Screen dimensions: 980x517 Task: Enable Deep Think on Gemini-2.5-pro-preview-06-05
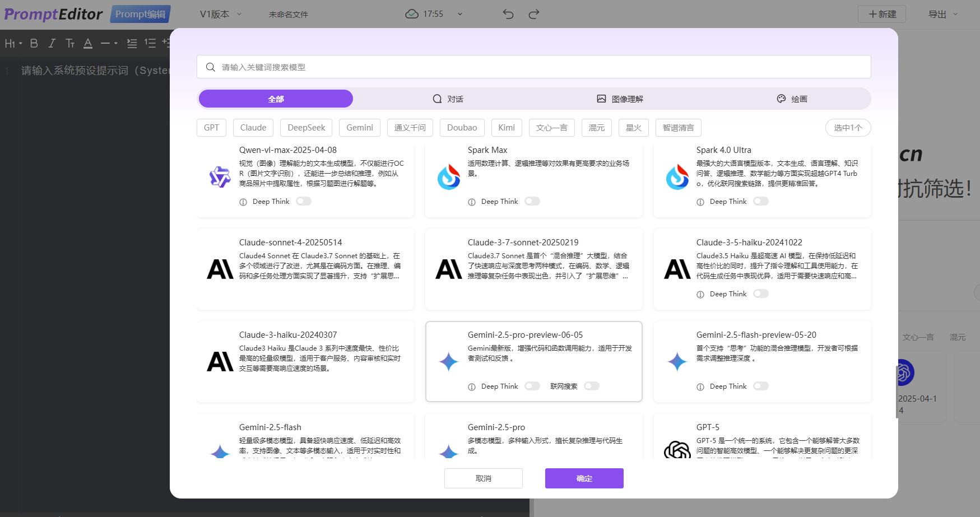532,386
